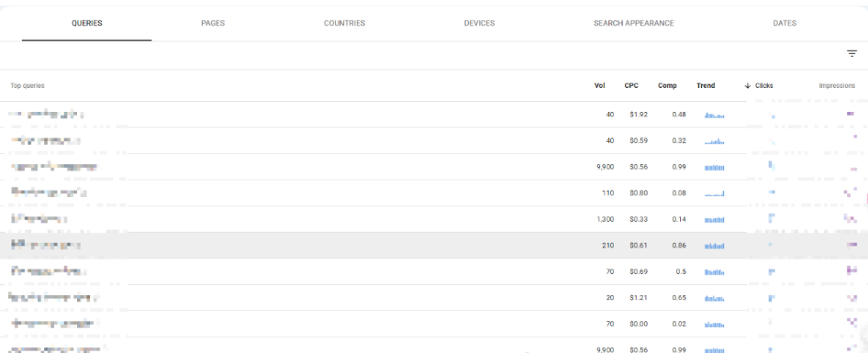Select the 20 volume cell
The width and height of the screenshot is (868, 353).
(610, 298)
